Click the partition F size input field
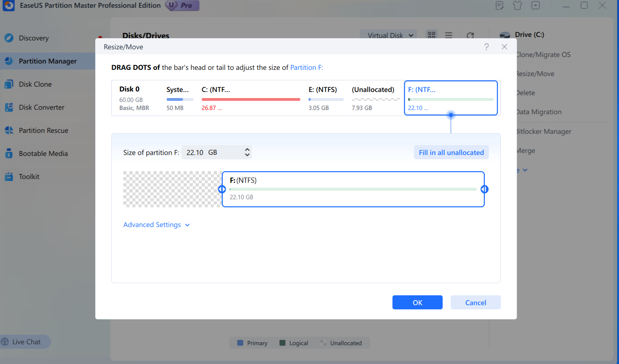The image size is (619, 364). pos(217,152)
